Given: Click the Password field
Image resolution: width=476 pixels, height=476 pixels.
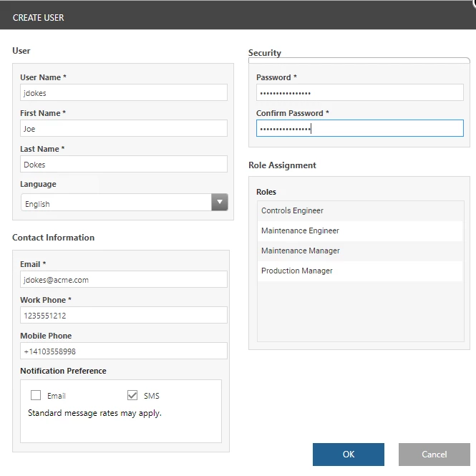Looking at the screenshot, I should tap(360, 92).
